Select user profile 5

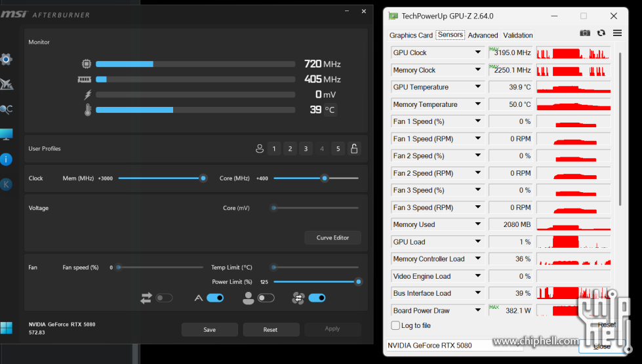[x=338, y=149]
